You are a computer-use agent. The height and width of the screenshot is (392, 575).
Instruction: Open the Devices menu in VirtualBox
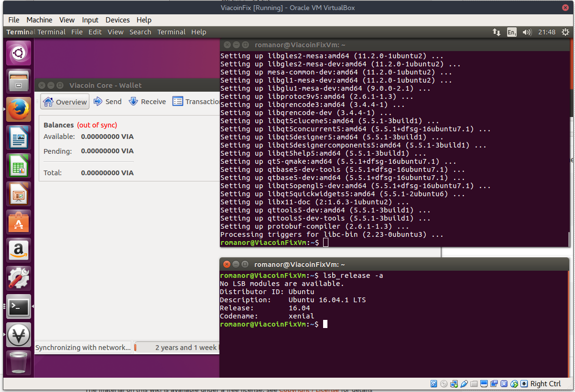118,20
